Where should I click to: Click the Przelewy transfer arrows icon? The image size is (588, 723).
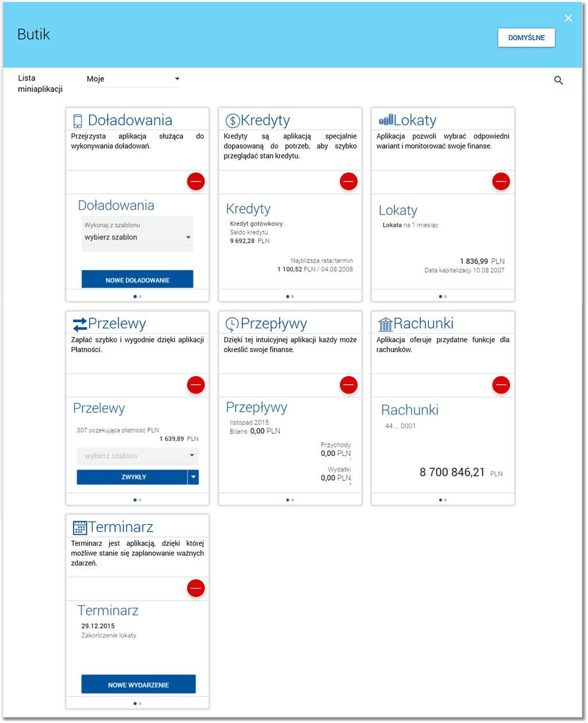tap(80, 324)
